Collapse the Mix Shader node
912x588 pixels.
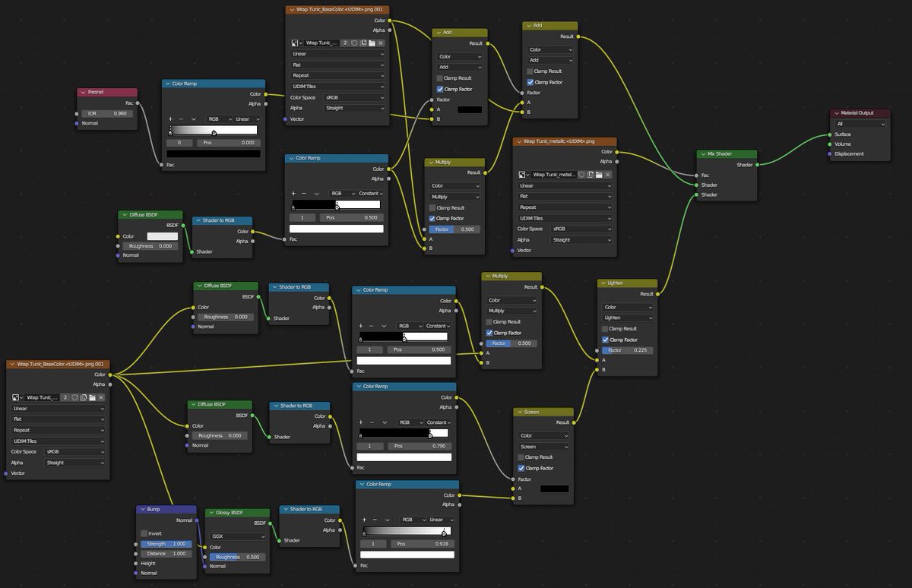coord(701,154)
